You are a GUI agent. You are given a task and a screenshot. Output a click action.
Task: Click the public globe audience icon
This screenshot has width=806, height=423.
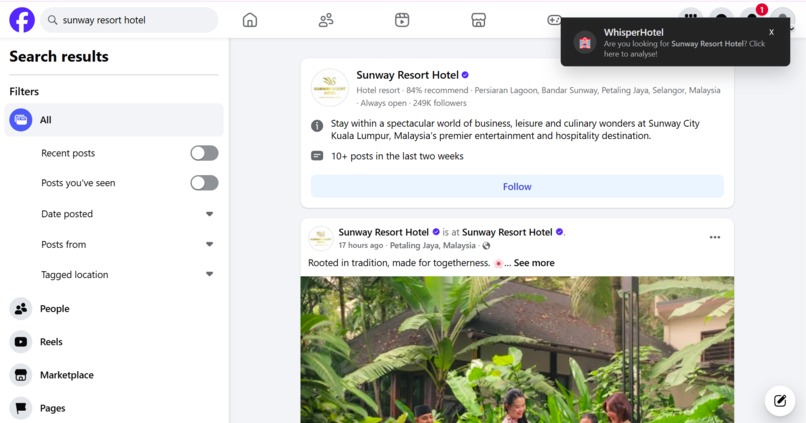point(486,246)
